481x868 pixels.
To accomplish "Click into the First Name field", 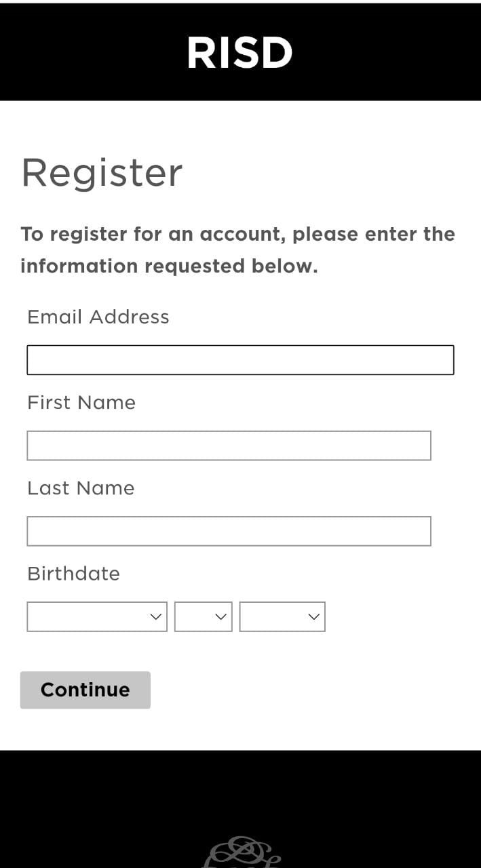I will 229,446.
